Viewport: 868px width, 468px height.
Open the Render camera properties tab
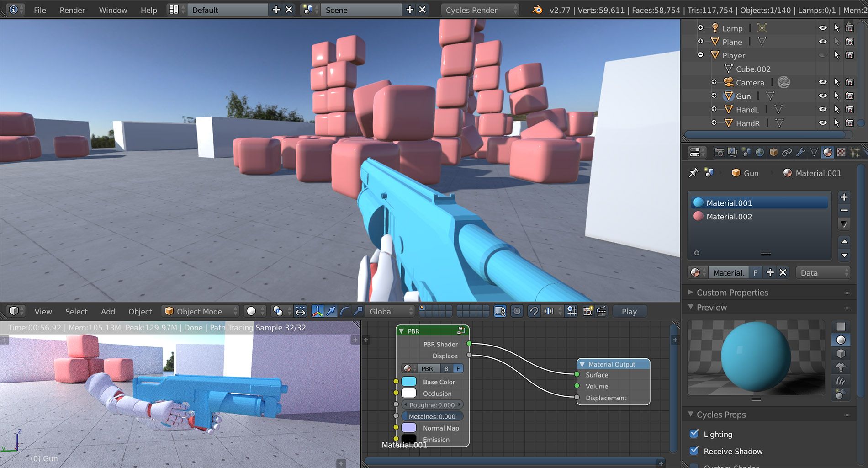click(x=720, y=152)
